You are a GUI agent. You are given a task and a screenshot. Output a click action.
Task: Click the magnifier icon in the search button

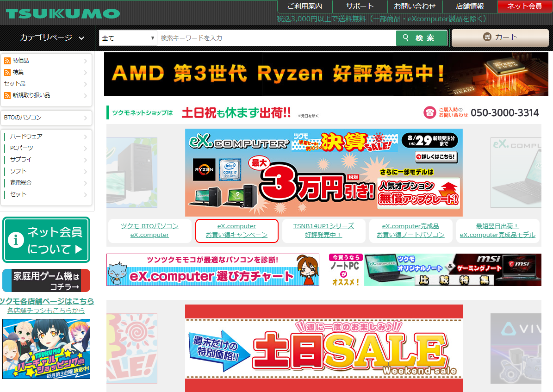[405, 37]
